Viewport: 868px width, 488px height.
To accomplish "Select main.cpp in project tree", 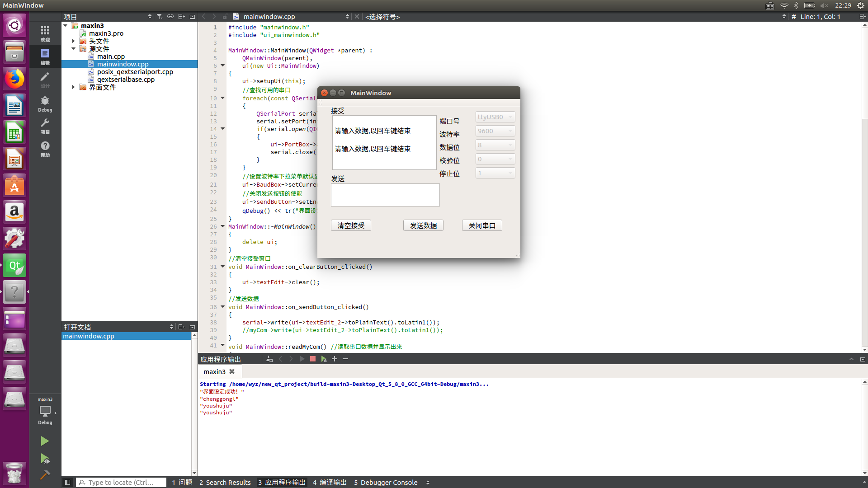I will point(111,56).
